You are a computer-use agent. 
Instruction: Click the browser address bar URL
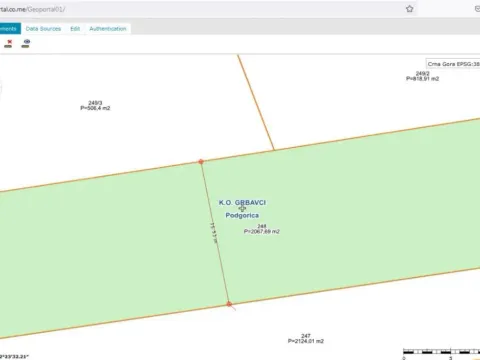tap(33, 9)
